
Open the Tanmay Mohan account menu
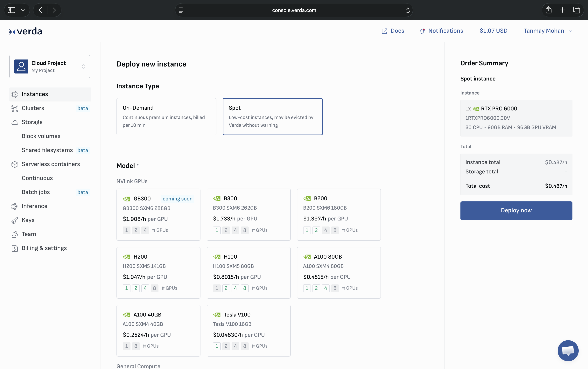click(548, 31)
